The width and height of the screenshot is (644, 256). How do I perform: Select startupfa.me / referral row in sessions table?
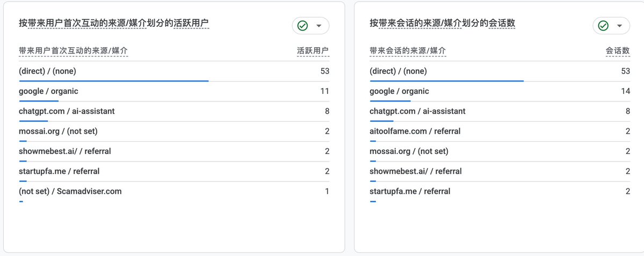pyautogui.click(x=500, y=192)
